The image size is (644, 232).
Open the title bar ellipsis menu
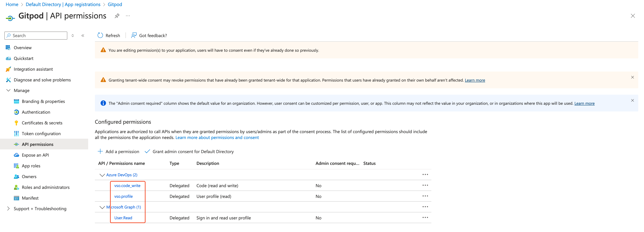coord(128,16)
